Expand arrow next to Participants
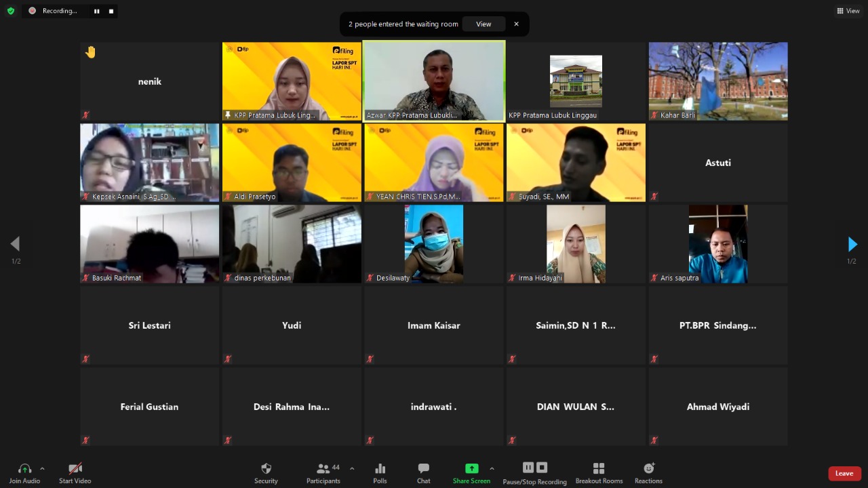868x488 pixels. (x=352, y=468)
